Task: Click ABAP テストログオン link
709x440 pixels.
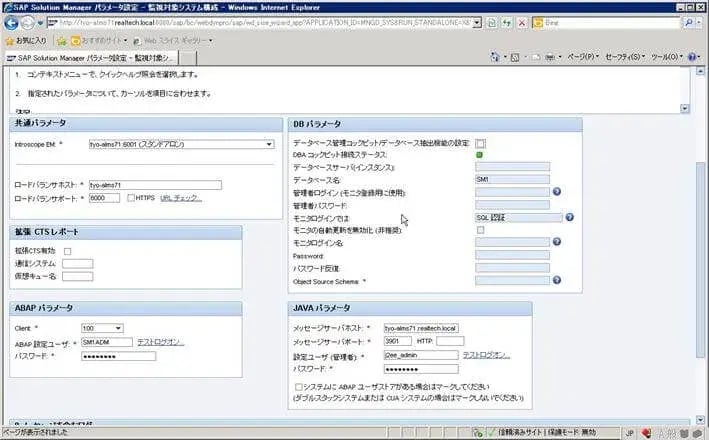Action: point(161,342)
